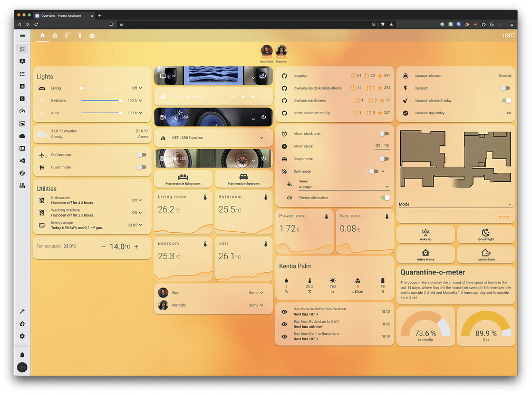Open the theme dropdown showing orange
The image size is (532, 395).
pos(343,186)
